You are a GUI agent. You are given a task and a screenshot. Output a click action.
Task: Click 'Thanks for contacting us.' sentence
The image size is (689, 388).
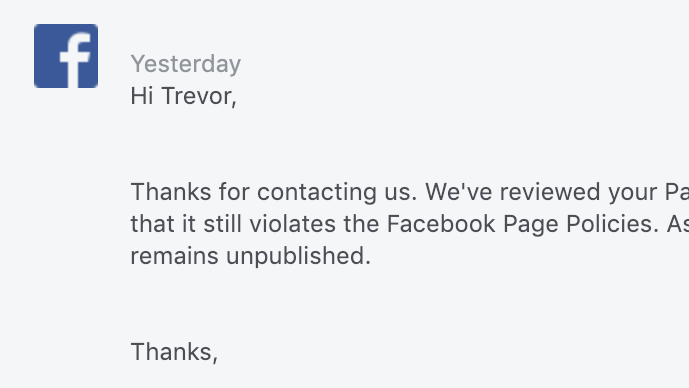[274, 192]
